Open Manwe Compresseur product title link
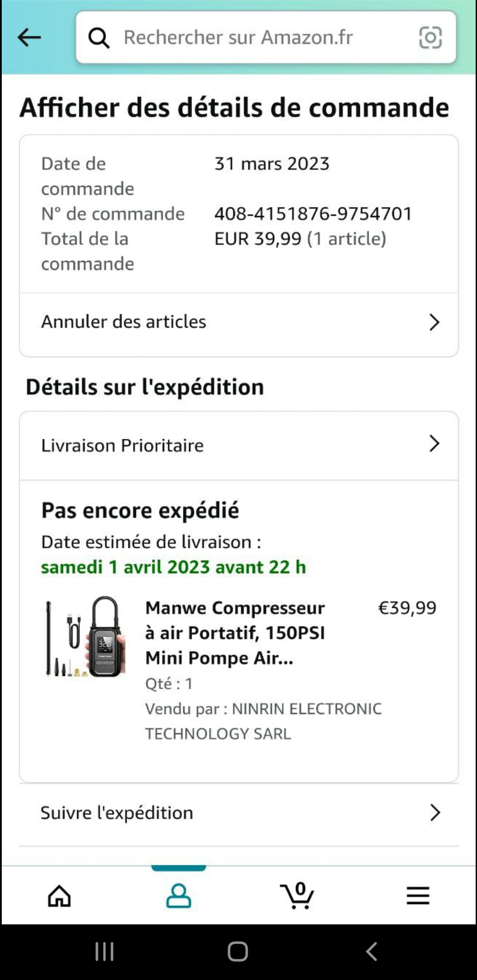 [x=235, y=633]
